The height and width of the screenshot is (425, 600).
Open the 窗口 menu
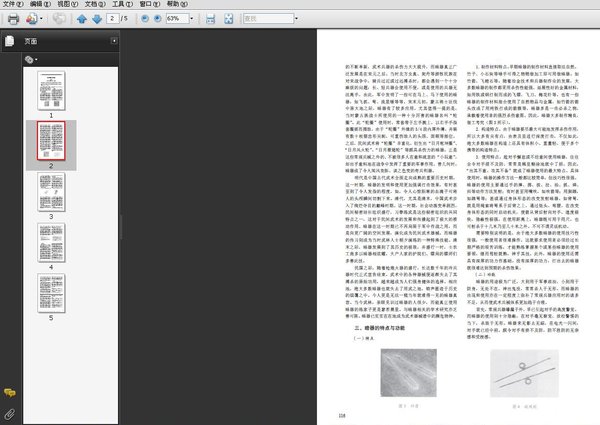click(x=150, y=4)
